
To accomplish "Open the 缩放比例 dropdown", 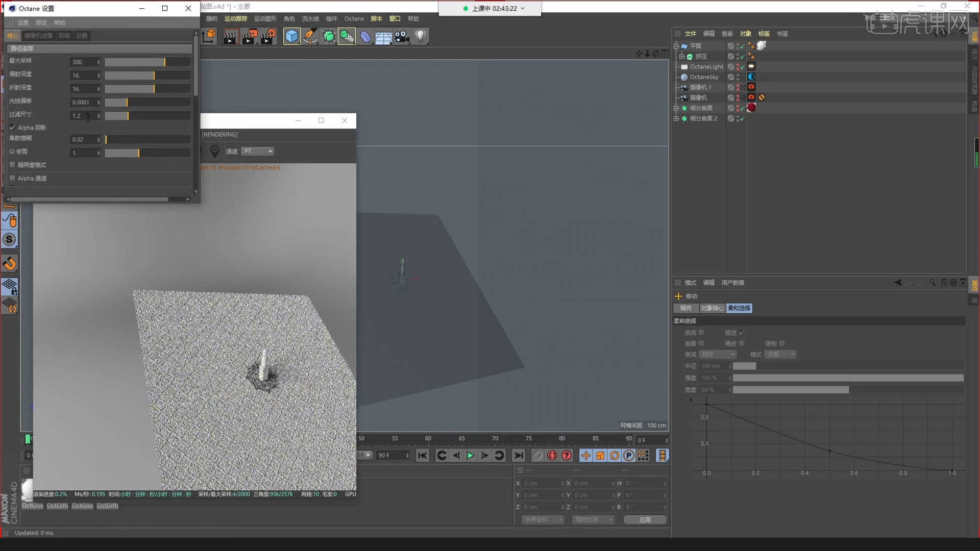I will [x=593, y=519].
